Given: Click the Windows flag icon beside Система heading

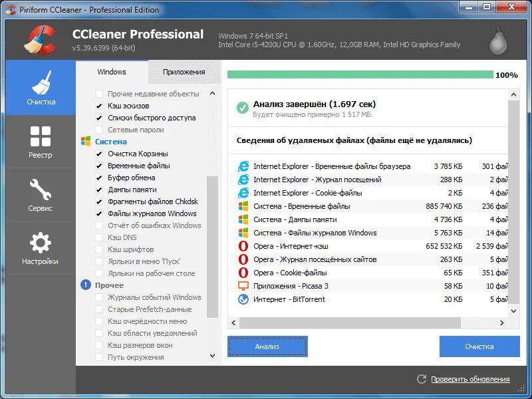Looking at the screenshot, I should point(86,142).
